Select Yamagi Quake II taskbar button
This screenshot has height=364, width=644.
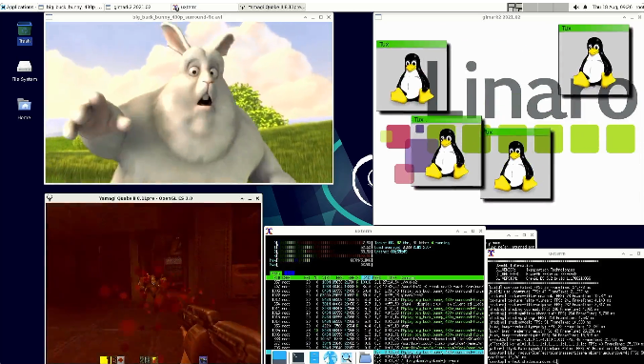272,7
